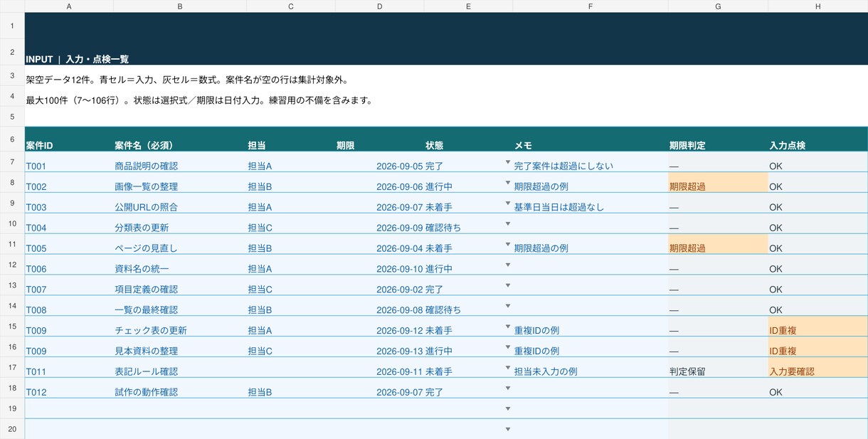The width and height of the screenshot is (868, 439).
Task: Open the 状態 dropdown arrow in the T007 row
Action: click(508, 286)
